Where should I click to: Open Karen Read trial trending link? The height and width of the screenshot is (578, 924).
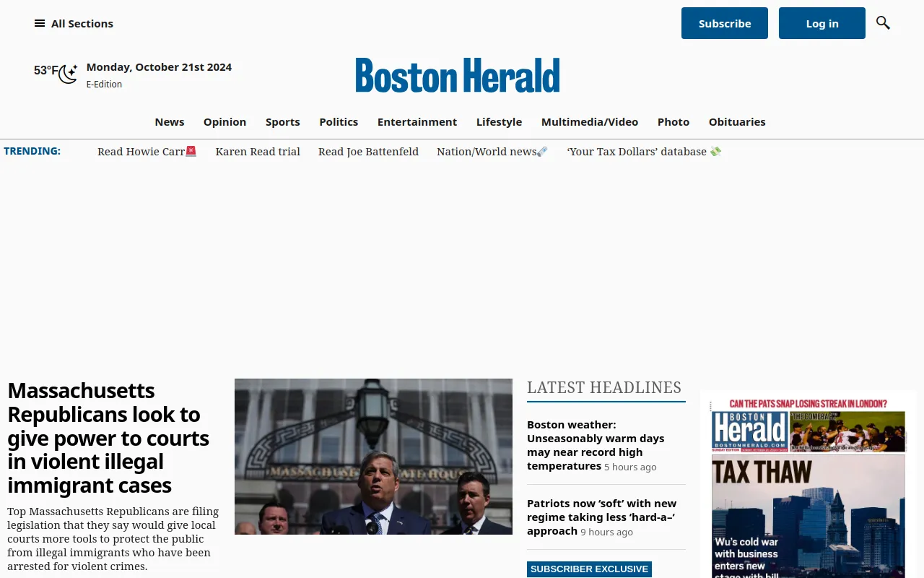coord(258,151)
